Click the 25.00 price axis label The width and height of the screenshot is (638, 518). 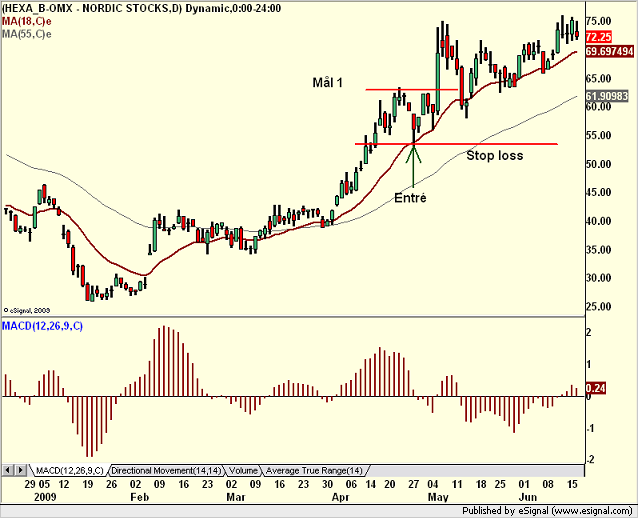coord(598,306)
